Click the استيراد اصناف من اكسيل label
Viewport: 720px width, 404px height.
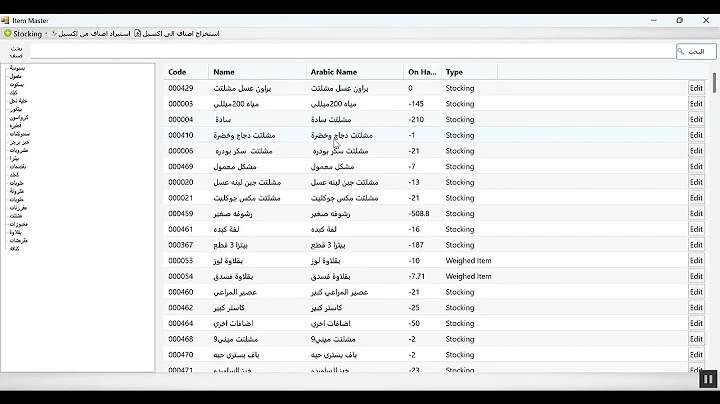coord(94,34)
